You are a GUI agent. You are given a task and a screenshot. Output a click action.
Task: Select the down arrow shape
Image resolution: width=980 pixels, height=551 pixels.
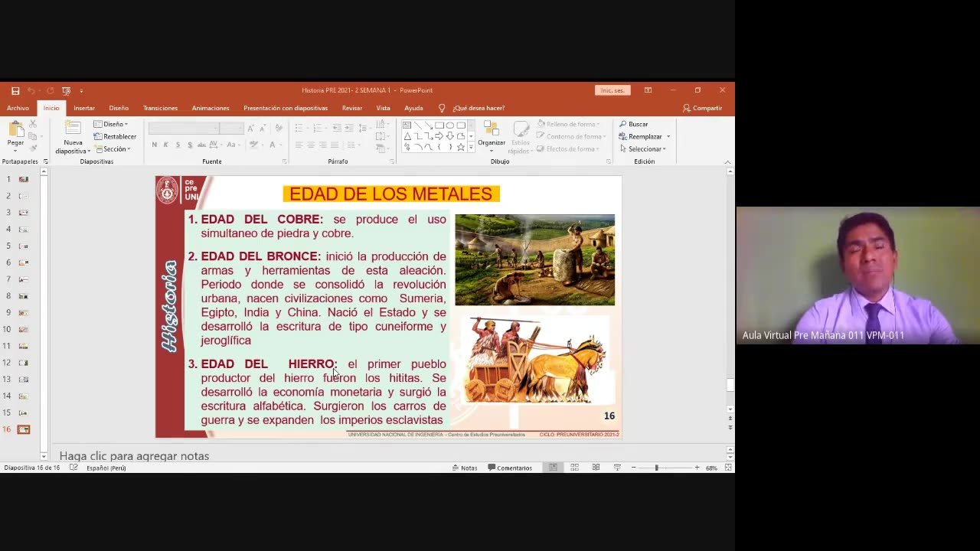(450, 136)
